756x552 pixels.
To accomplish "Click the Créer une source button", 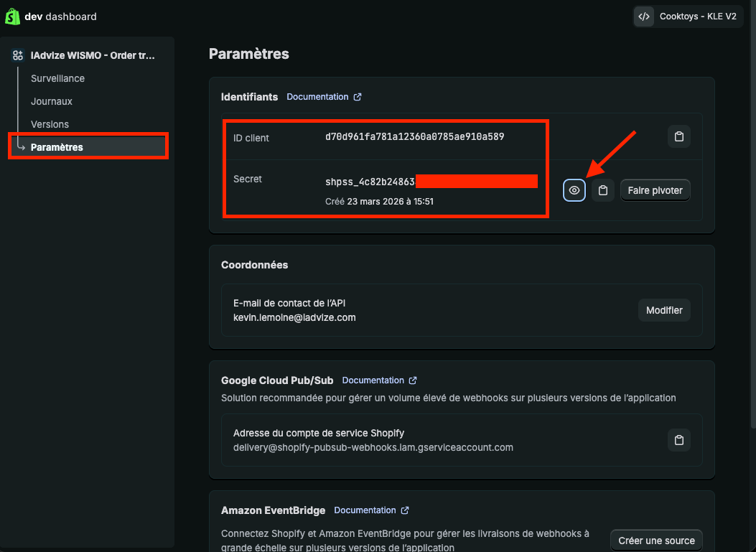I will coord(656,541).
